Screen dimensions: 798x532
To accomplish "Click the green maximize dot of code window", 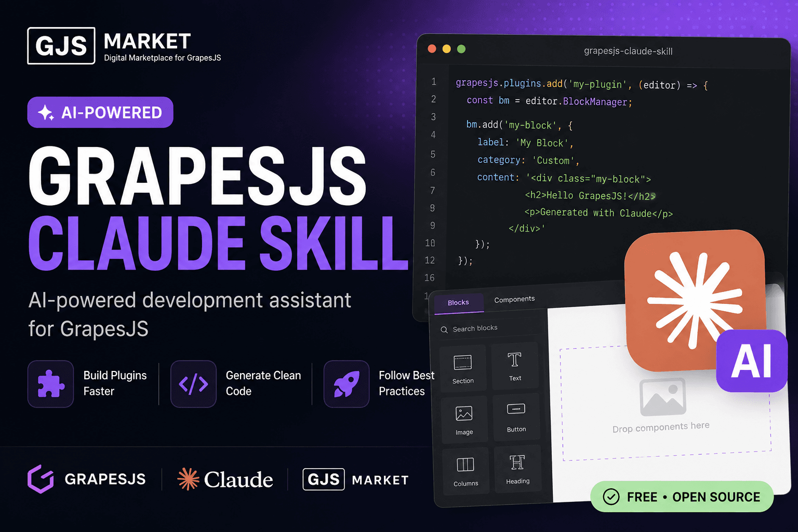I will 461,49.
